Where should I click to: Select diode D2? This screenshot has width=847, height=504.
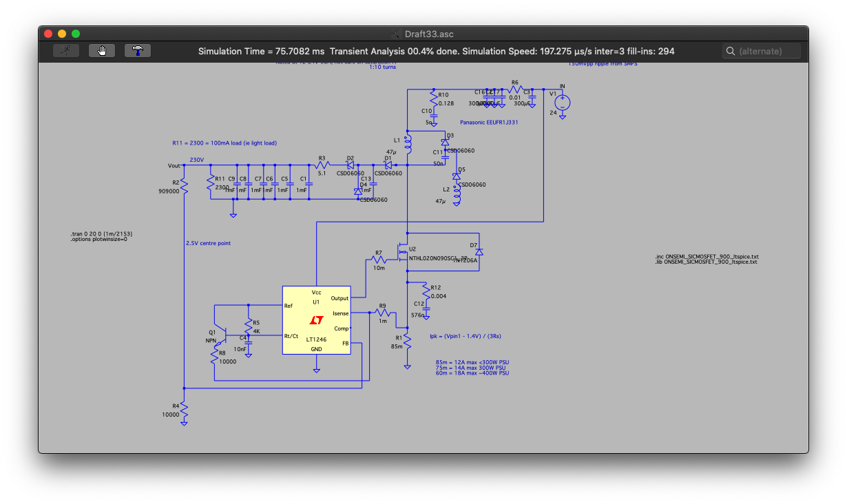(350, 165)
